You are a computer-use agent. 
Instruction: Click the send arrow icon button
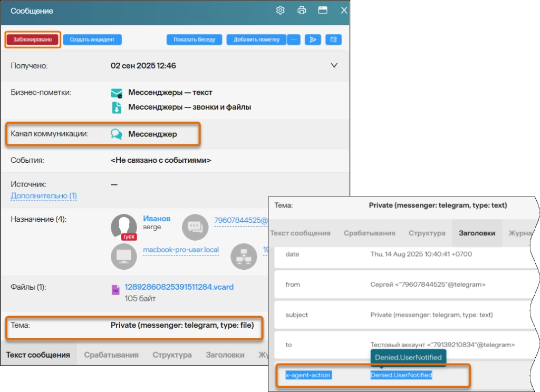click(x=313, y=40)
